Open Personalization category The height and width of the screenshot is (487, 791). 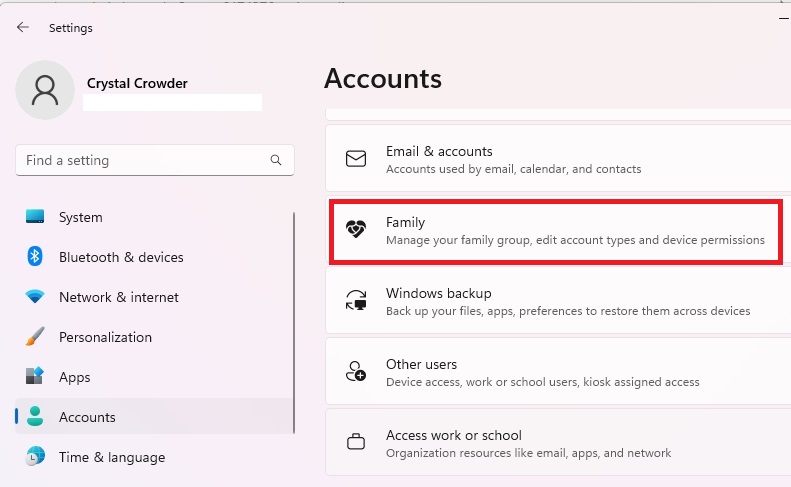(x=154, y=337)
